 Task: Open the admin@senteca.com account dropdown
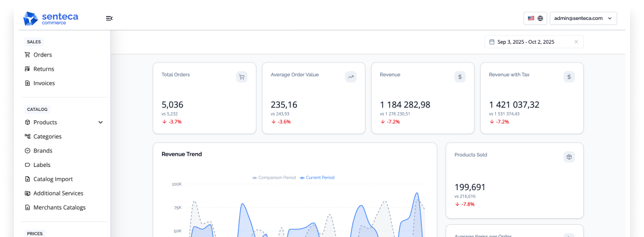[x=583, y=18]
